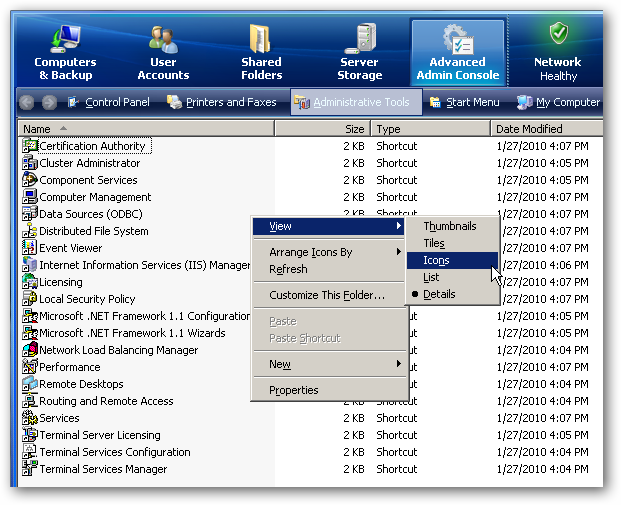Click Component Services date modified cell
Viewport: 621px width, 505px height.
(x=542, y=180)
